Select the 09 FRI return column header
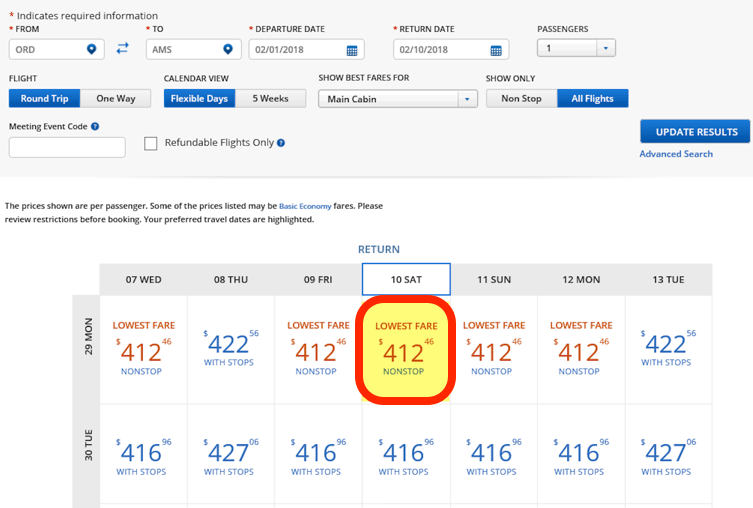The height and width of the screenshot is (508, 753). tap(318, 279)
